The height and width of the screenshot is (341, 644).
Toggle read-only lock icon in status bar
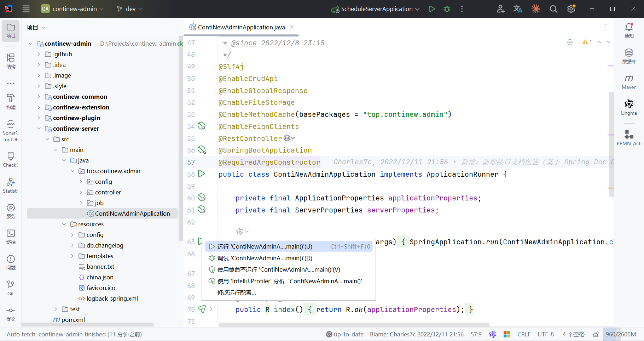pos(596,334)
